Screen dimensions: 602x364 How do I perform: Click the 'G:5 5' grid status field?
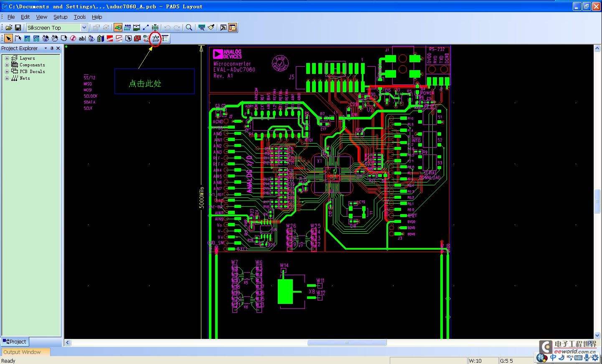517,361
